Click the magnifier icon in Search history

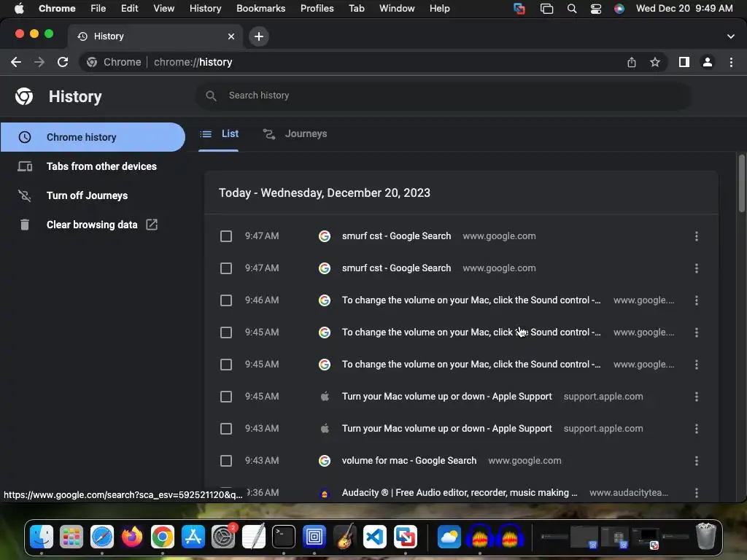[211, 96]
